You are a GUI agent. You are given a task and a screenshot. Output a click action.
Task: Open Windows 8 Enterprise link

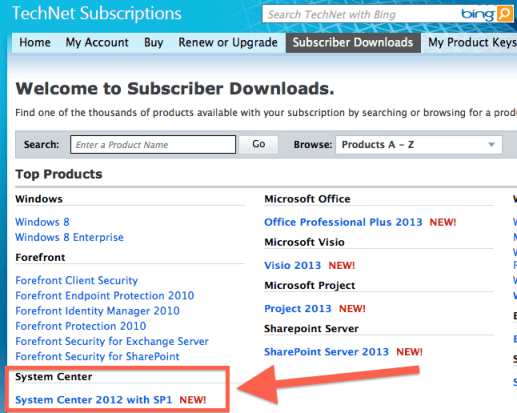[x=69, y=237]
